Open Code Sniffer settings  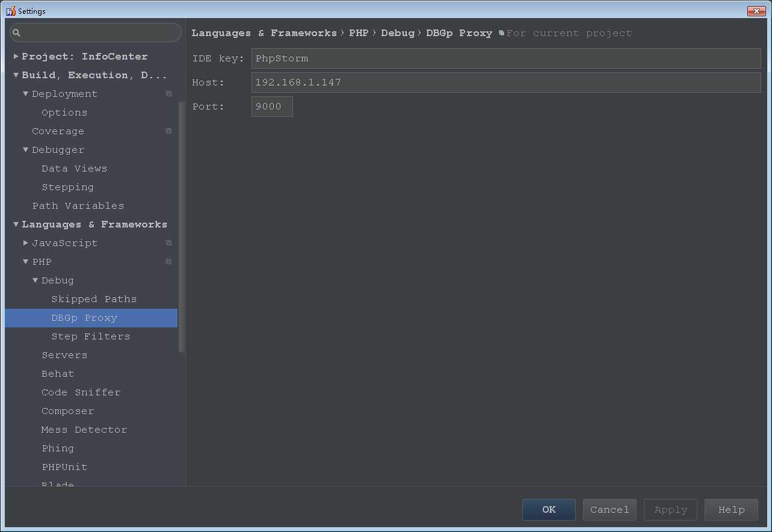81,392
